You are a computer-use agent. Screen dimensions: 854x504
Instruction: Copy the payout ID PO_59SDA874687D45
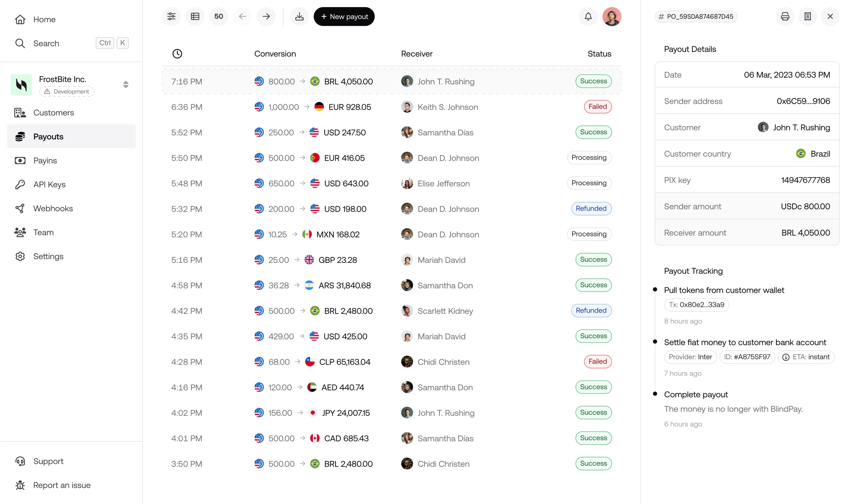coord(696,16)
